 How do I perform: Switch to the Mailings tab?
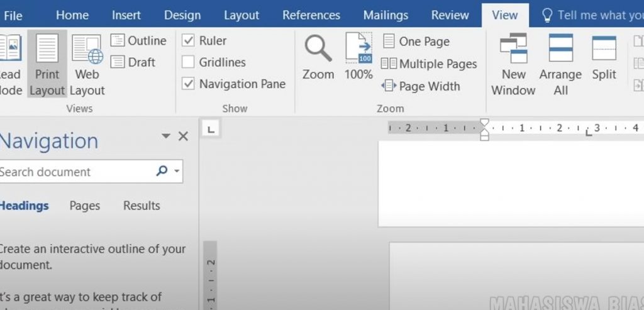click(x=386, y=15)
